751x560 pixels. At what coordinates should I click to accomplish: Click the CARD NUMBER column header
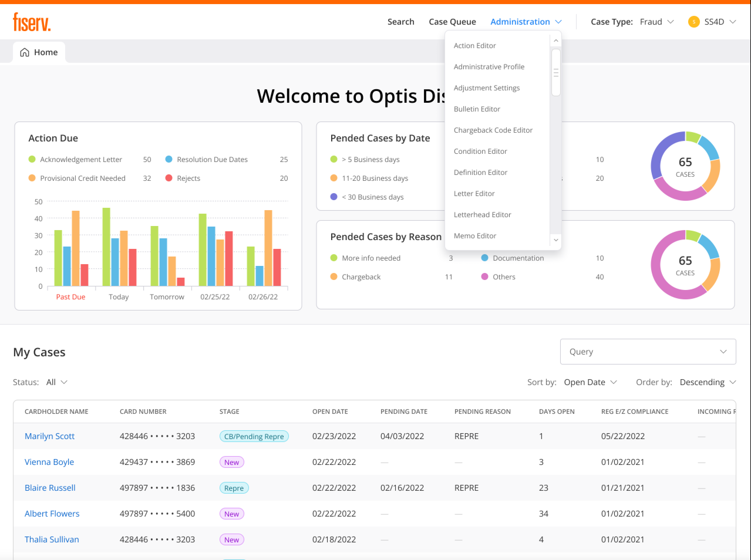(143, 411)
